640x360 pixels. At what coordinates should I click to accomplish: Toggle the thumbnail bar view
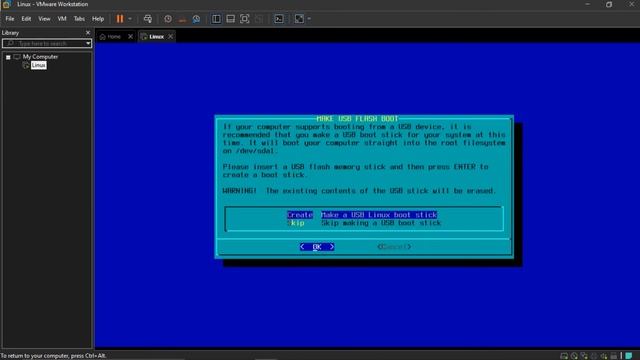click(x=230, y=19)
